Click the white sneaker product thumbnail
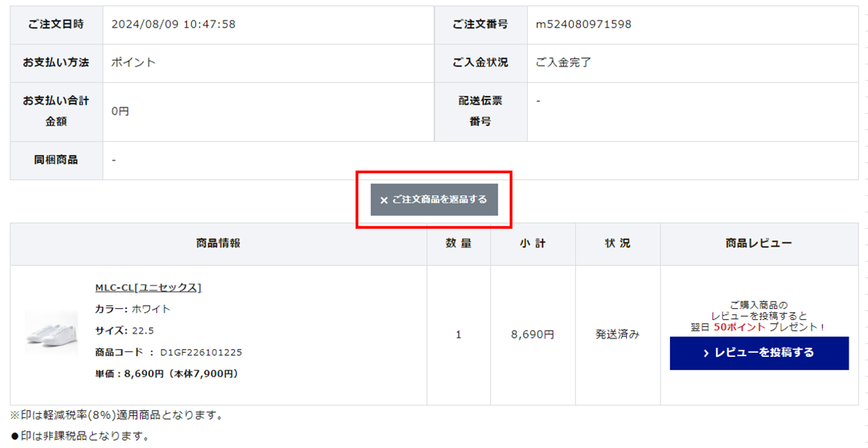The width and height of the screenshot is (868, 448). pos(51,333)
